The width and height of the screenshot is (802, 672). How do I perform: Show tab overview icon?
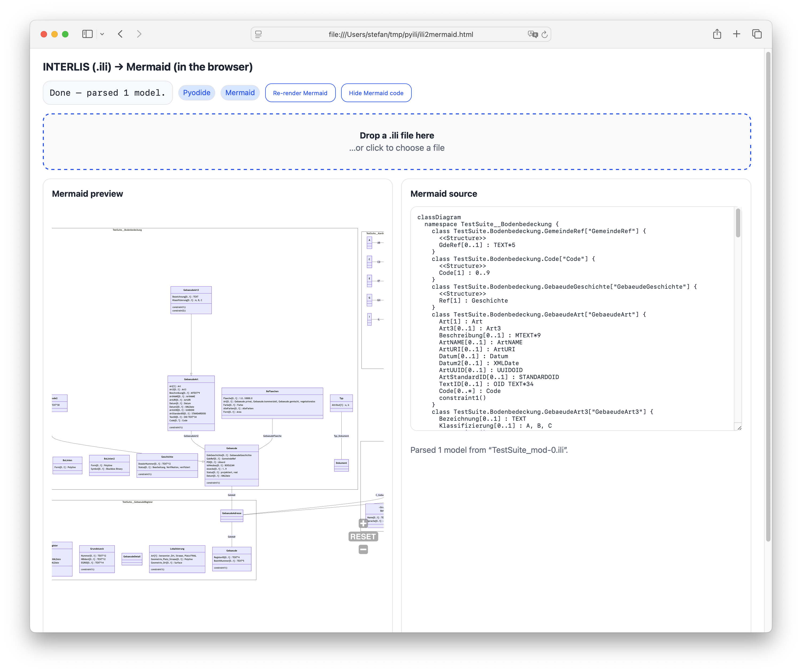(757, 34)
